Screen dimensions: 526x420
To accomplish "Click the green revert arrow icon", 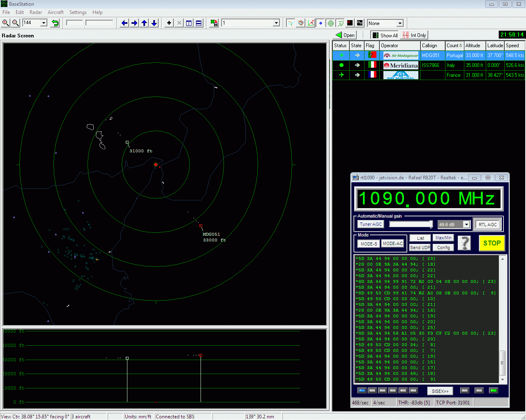I will click(55, 23).
